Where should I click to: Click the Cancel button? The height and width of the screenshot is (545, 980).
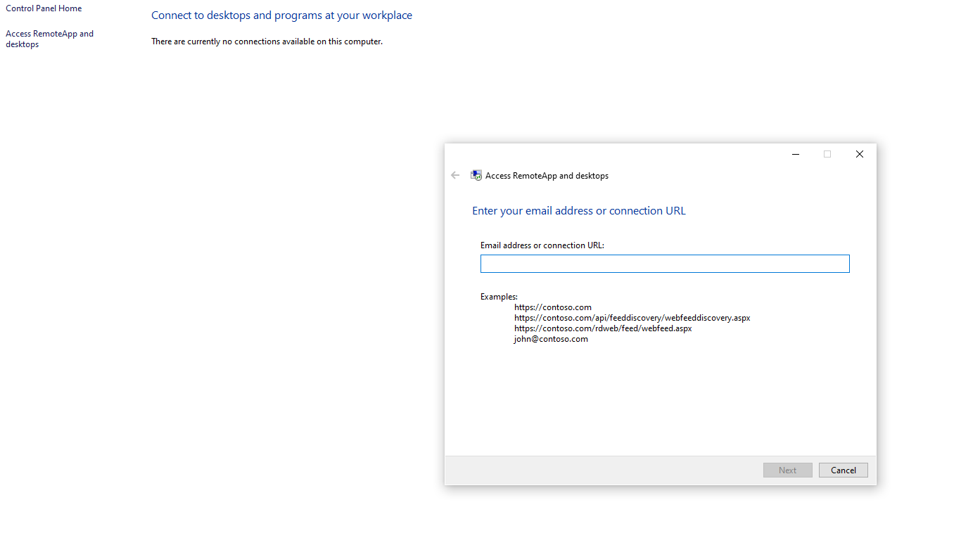tap(844, 470)
